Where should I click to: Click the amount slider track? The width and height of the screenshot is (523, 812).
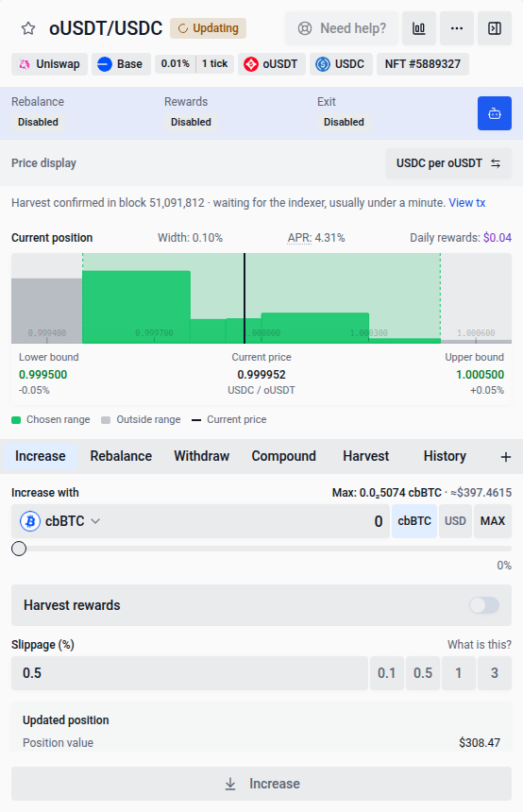[261, 549]
